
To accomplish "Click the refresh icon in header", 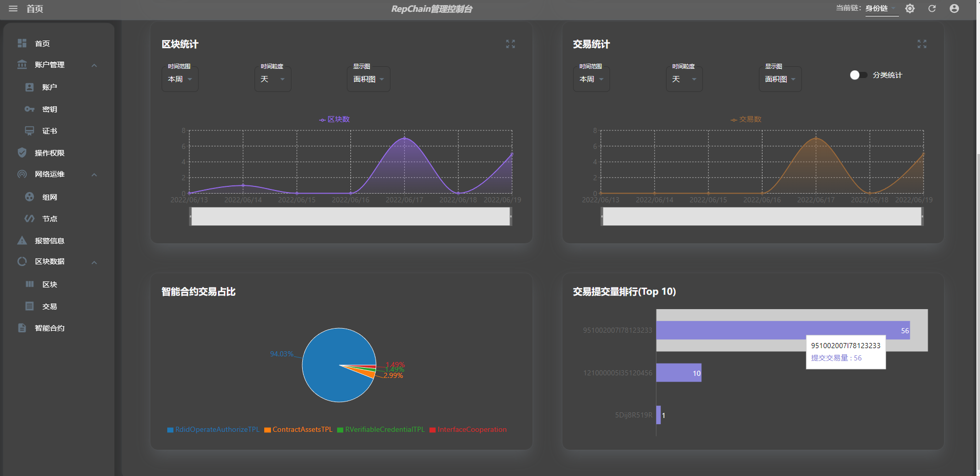I will [932, 9].
